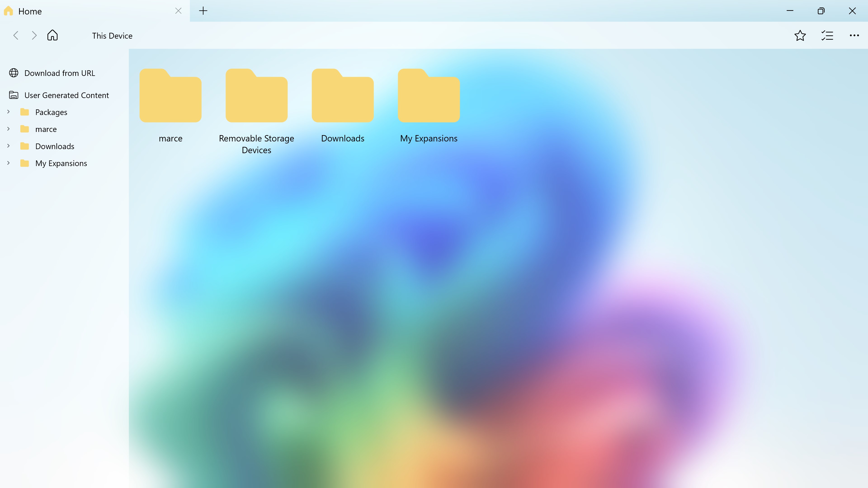Click the globe icon for Download from URL

pos(14,73)
